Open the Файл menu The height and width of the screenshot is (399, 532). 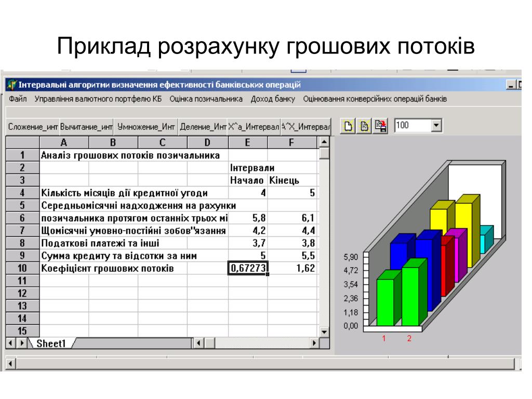[18, 99]
